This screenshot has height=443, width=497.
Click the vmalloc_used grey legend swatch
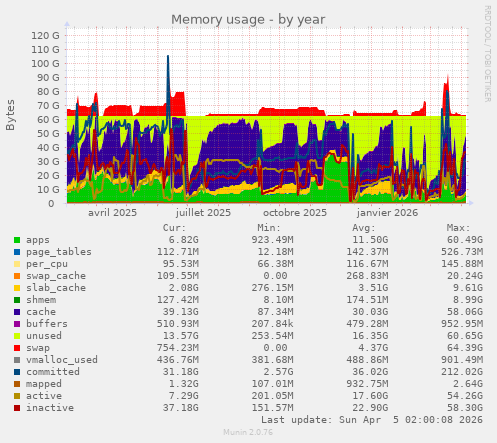click(x=17, y=360)
